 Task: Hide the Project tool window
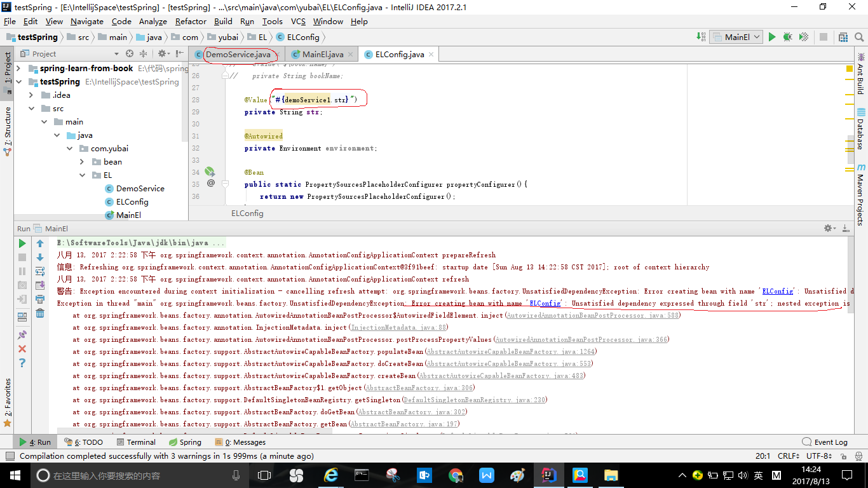click(x=180, y=54)
